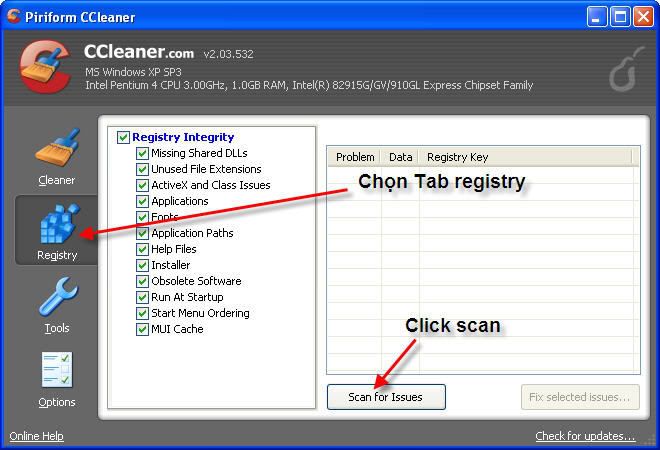
Task: Click the Check for updates link
Action: (x=585, y=436)
